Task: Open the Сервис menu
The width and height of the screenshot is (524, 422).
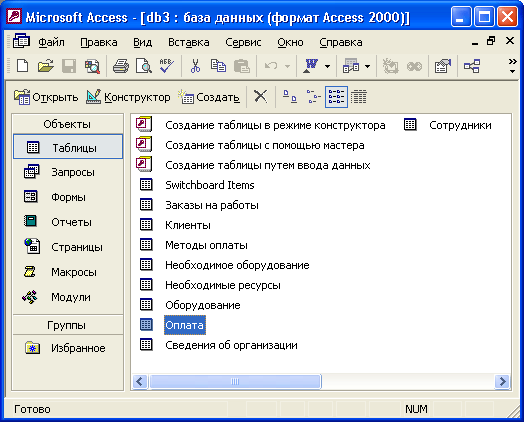Action: coord(243,42)
